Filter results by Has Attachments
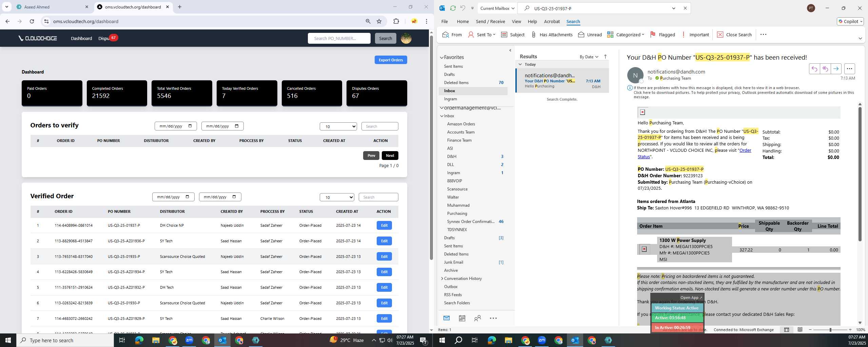868x347 pixels. [x=551, y=35]
